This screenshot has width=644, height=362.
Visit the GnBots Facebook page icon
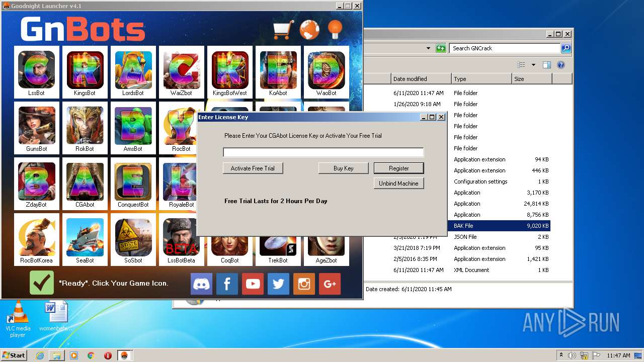(227, 284)
